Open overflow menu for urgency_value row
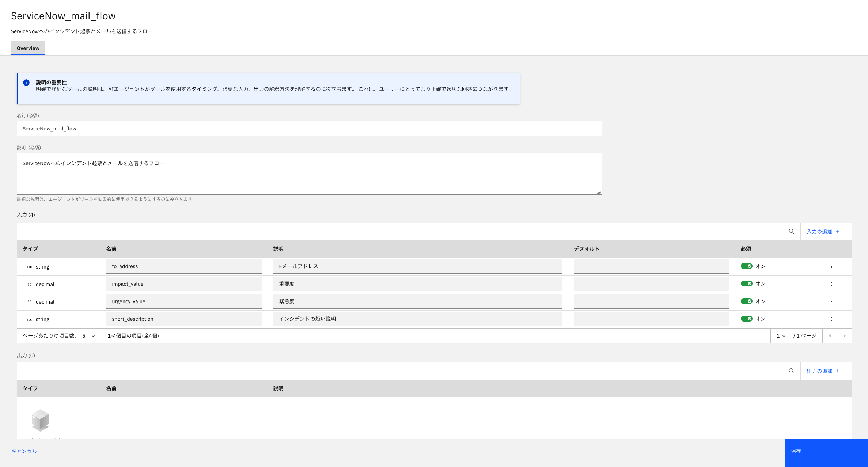Image resolution: width=868 pixels, height=467 pixels. coord(831,301)
